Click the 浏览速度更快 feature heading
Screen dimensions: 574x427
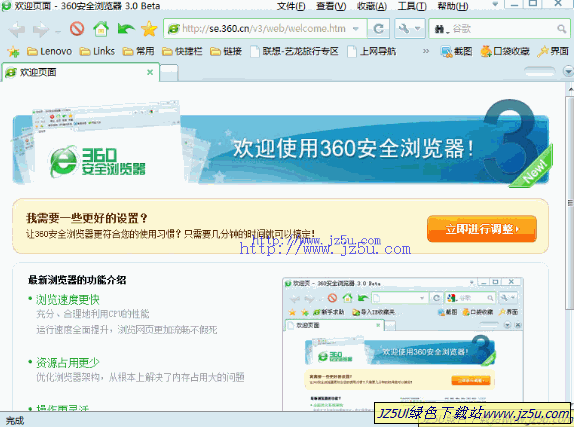click(x=68, y=300)
